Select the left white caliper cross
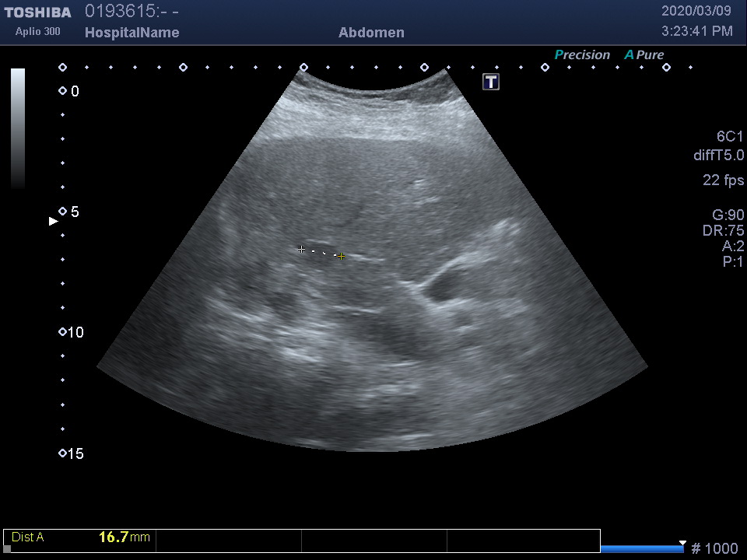747x560 pixels. click(301, 249)
